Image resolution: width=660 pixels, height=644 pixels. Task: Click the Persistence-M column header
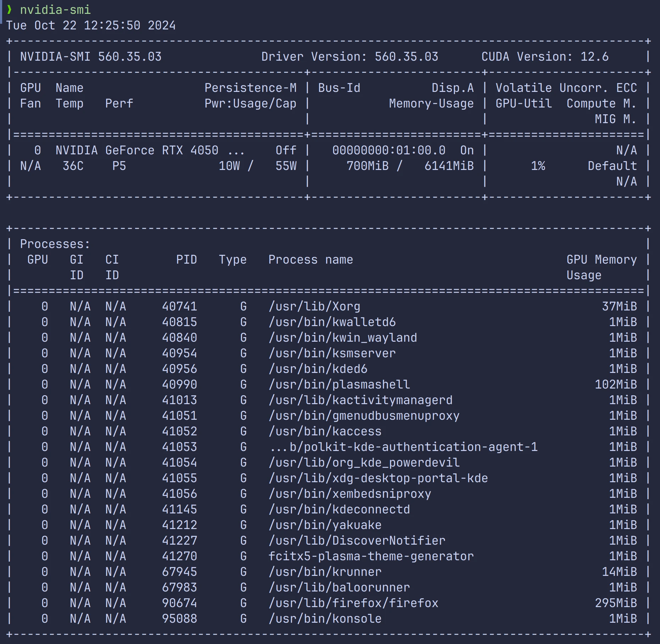click(250, 88)
